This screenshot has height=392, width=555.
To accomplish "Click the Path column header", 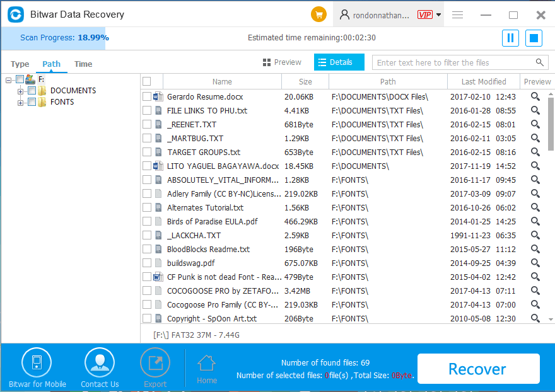I will pos(388,82).
